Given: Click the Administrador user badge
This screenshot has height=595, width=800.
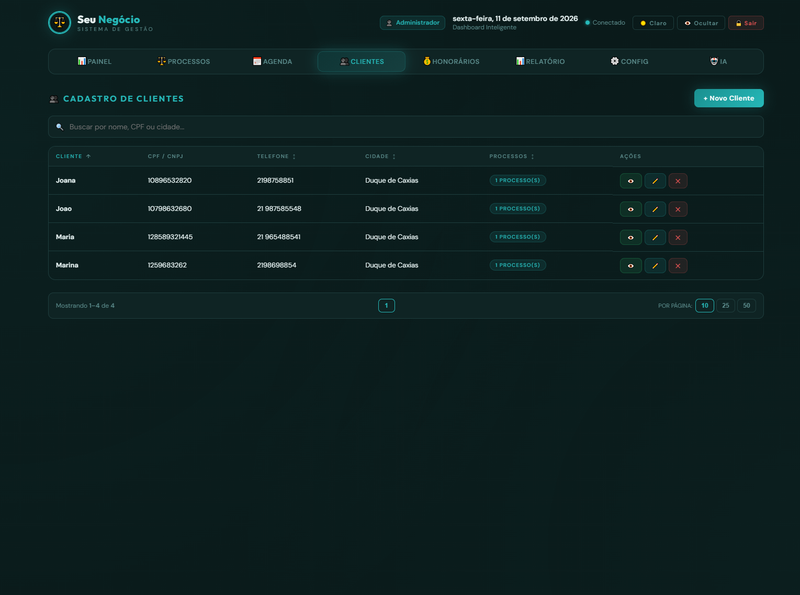Looking at the screenshot, I should click(x=412, y=23).
